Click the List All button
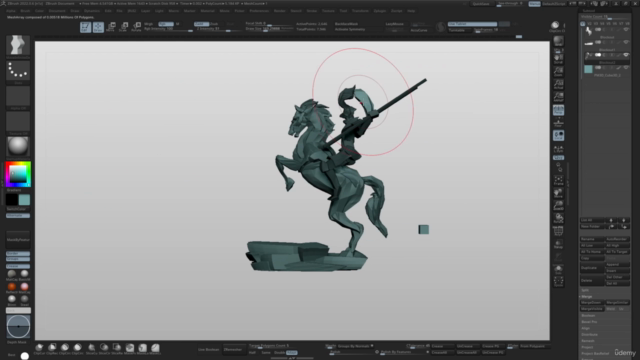The height and width of the screenshot is (360, 640). [592, 220]
